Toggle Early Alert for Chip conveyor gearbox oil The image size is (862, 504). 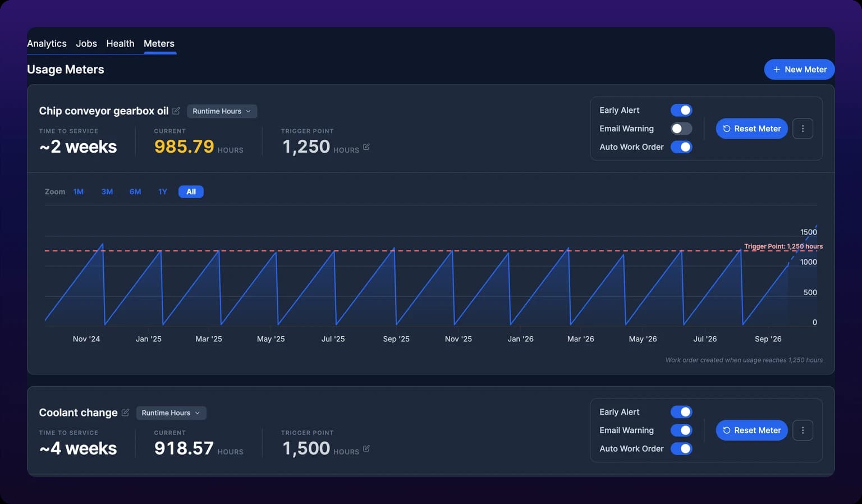[681, 111]
